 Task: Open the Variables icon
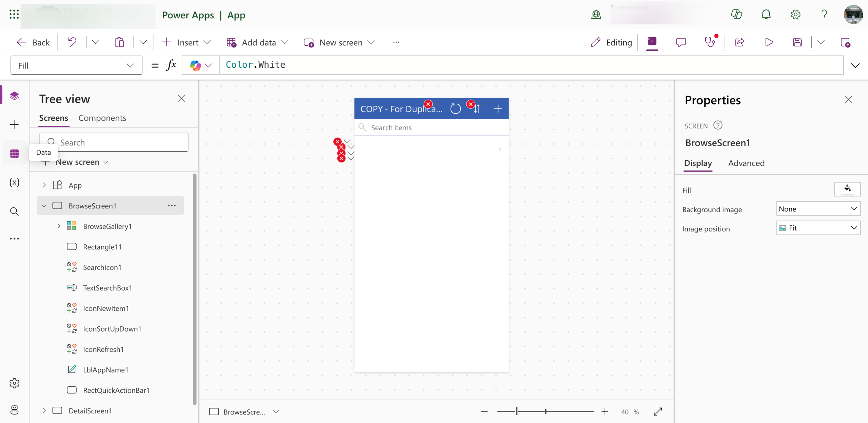(14, 182)
